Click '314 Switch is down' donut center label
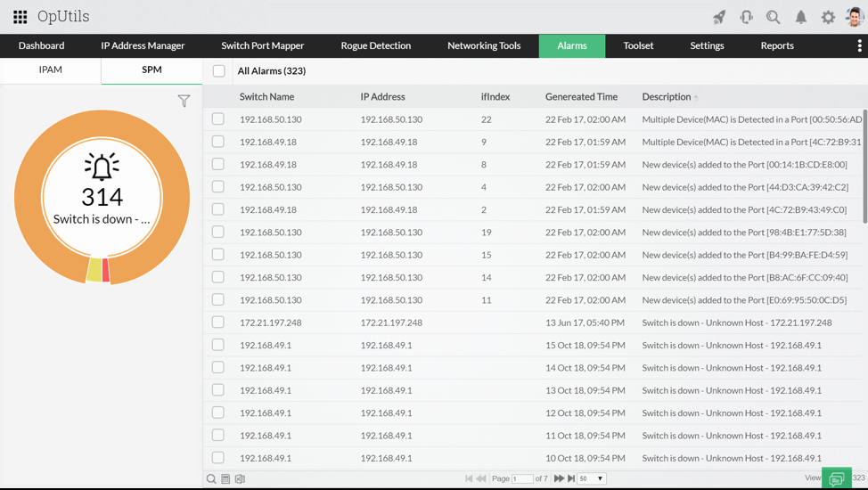This screenshot has width=868, height=490. coord(102,206)
